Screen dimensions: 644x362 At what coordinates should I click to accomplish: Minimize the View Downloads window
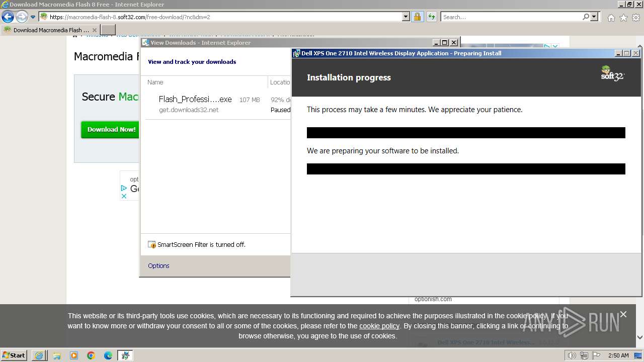pos(436,43)
